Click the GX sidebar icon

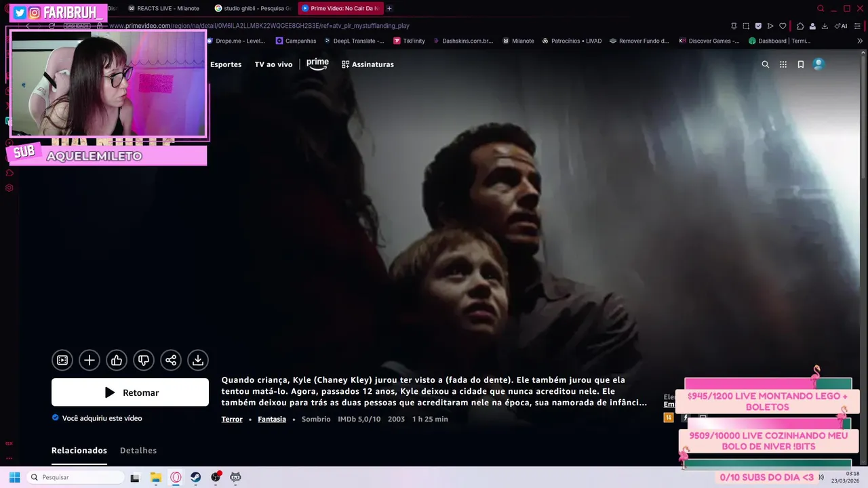coord(9,443)
